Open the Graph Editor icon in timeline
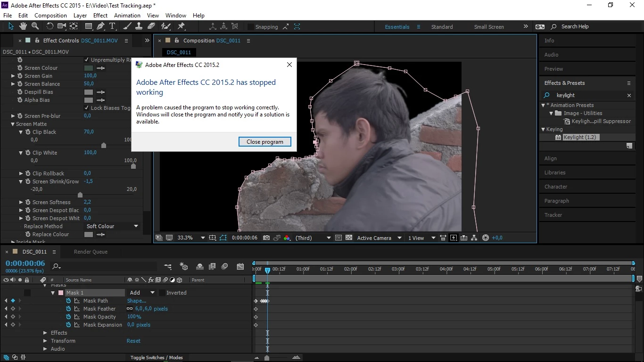This screenshot has width=644, height=362. tap(240, 267)
